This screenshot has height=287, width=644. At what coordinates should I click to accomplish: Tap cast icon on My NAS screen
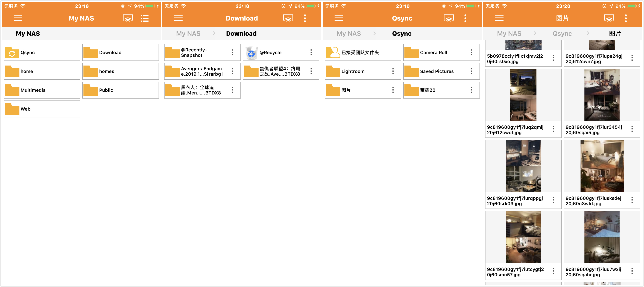click(127, 18)
